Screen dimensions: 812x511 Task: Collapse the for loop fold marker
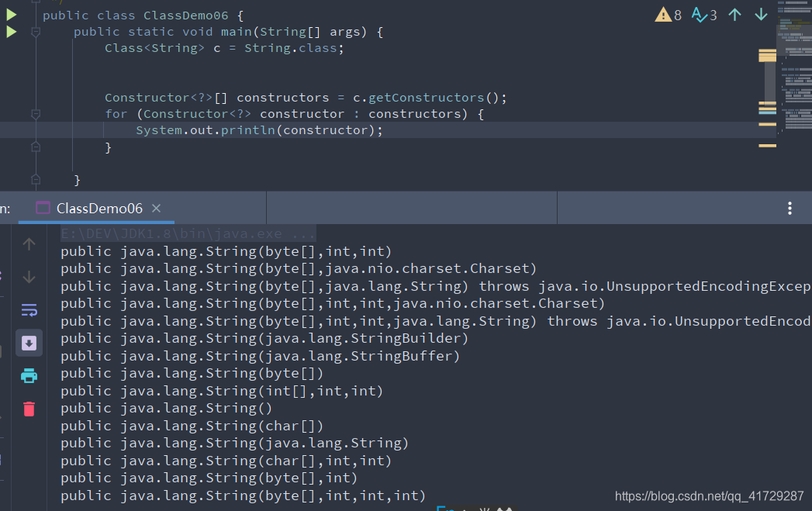pos(36,114)
